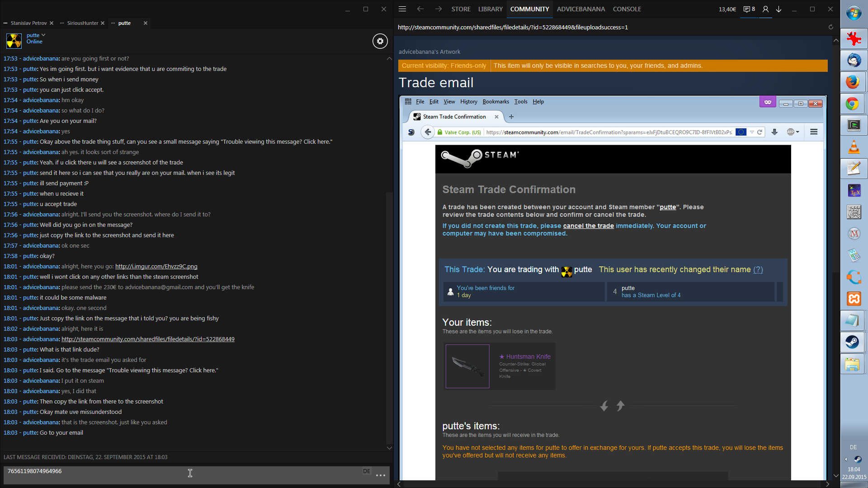Image resolution: width=868 pixels, height=488 pixels.
Task: Click the steamcommunity sharedfiles chat link
Action: (x=148, y=339)
